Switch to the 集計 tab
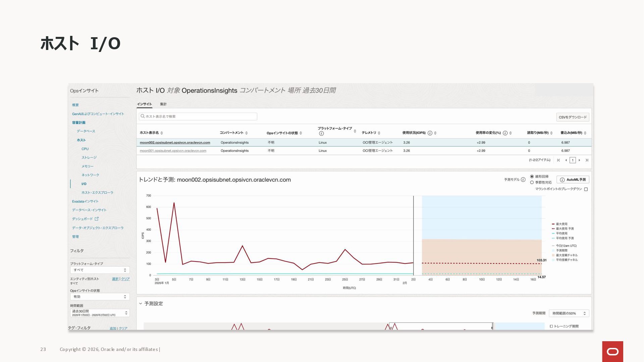 [x=163, y=104]
